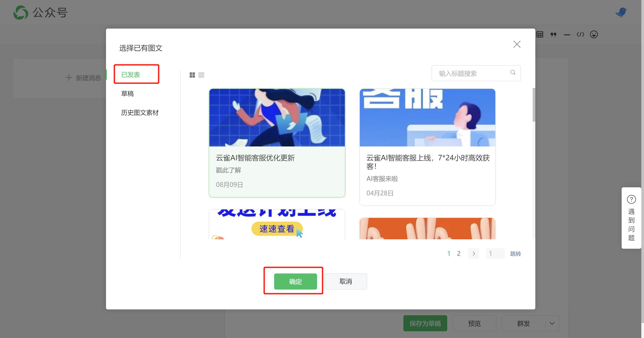Insert a horizontal divider line
This screenshot has width=644, height=338.
pos(567,35)
